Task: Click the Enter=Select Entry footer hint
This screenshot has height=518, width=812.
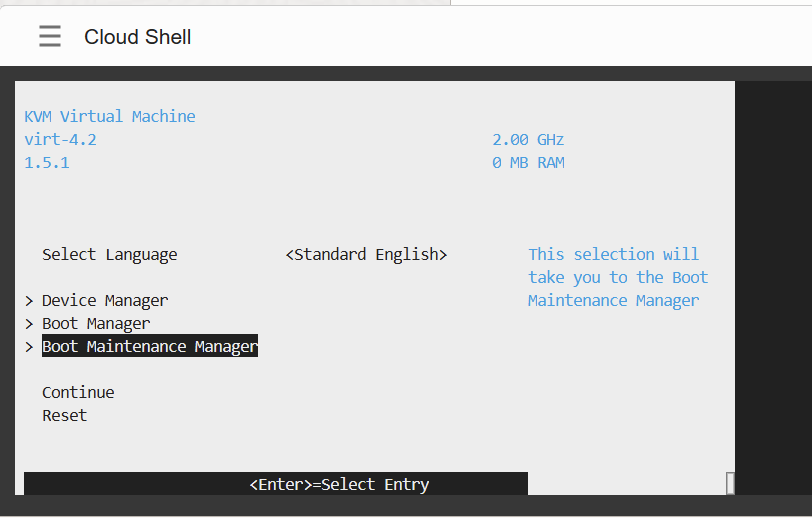Action: tap(339, 485)
